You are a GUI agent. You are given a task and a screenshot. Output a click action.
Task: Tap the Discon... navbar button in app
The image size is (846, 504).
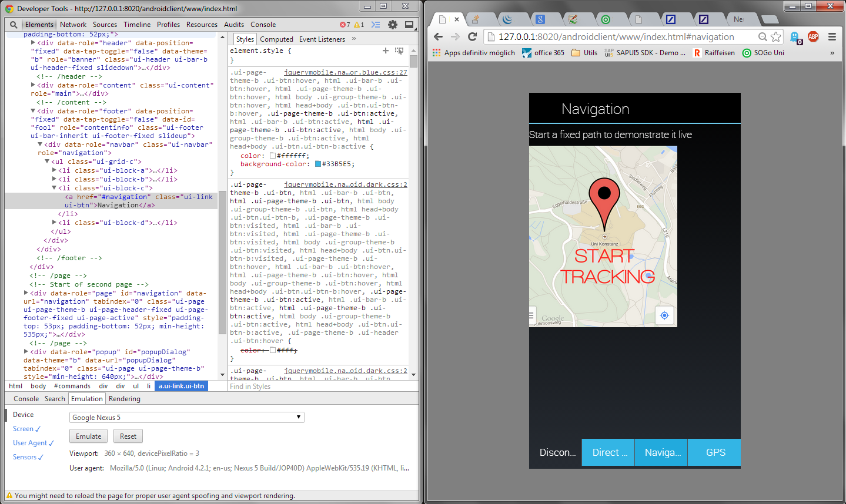point(556,452)
